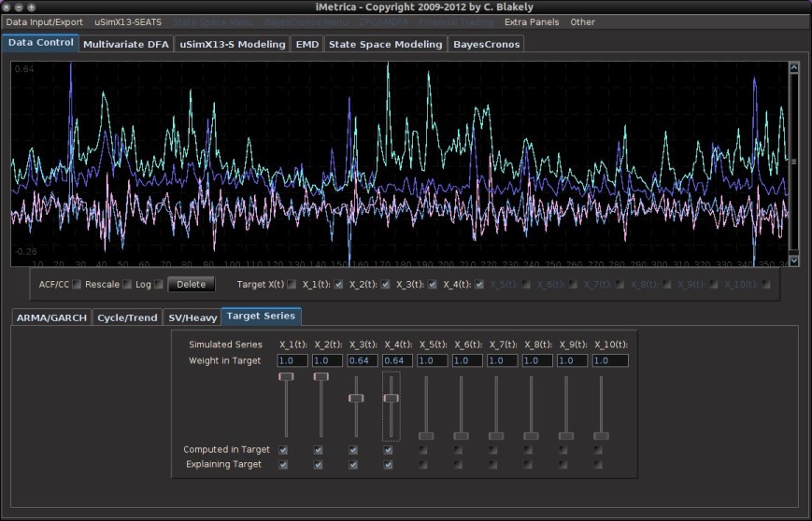Screen dimensions: 812x521
Task: Switch to the Multivariate DFA tab
Action: click(127, 44)
